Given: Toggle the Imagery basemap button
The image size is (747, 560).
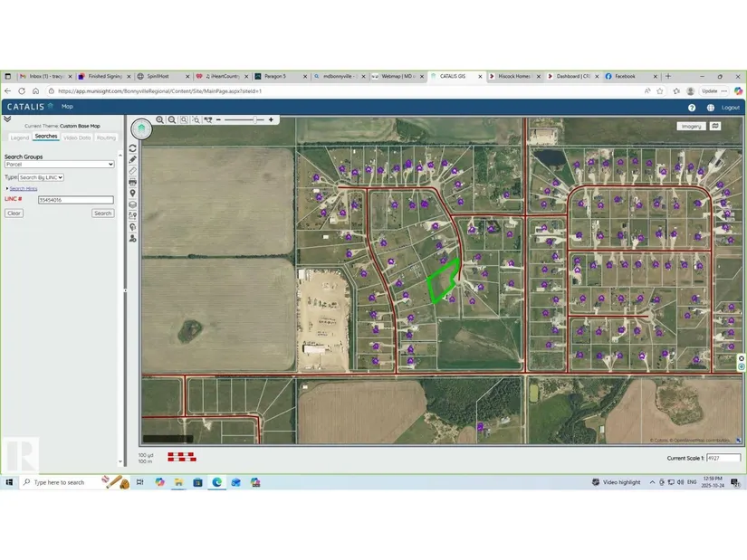Looking at the screenshot, I should (x=691, y=126).
